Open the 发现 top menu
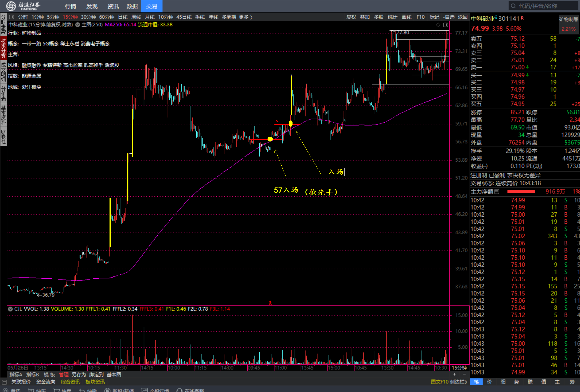580x392 pixels. coord(92,6)
